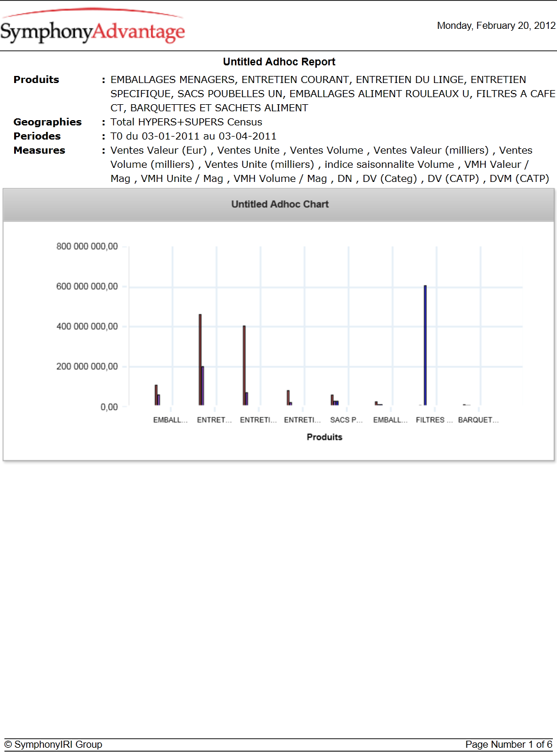Click the red bar above SACS P...
Image resolution: width=557 pixels, height=756 pixels.
[x=332, y=400]
